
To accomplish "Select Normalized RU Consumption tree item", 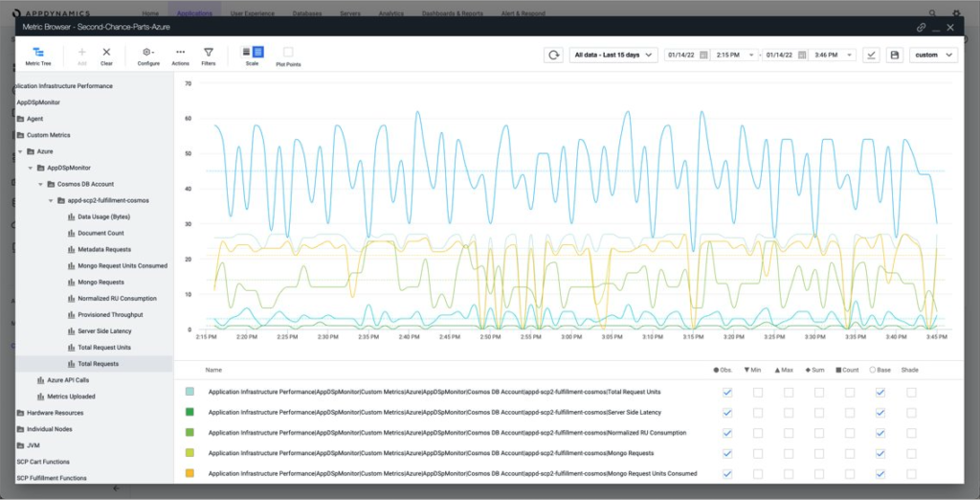I will (117, 299).
